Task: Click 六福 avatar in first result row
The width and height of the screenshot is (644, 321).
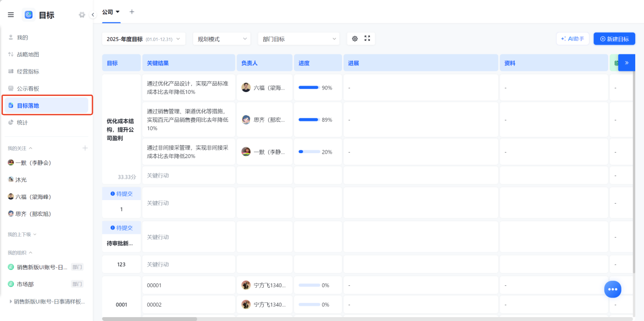Action: pyautogui.click(x=246, y=88)
